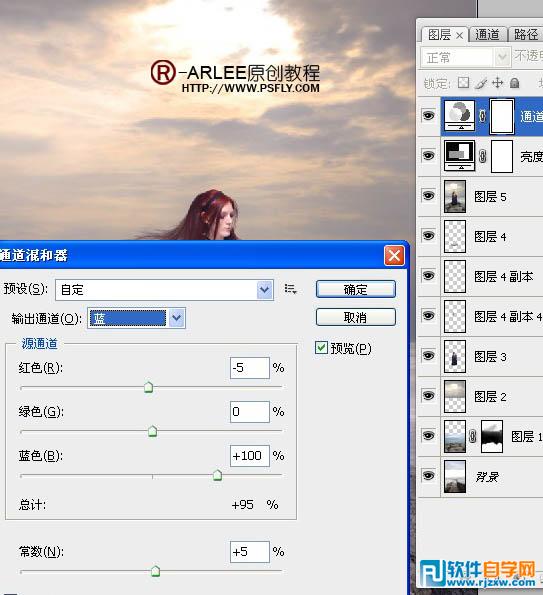The height and width of the screenshot is (595, 543).
Task: Click the lock all padlock icon
Action: [515, 83]
